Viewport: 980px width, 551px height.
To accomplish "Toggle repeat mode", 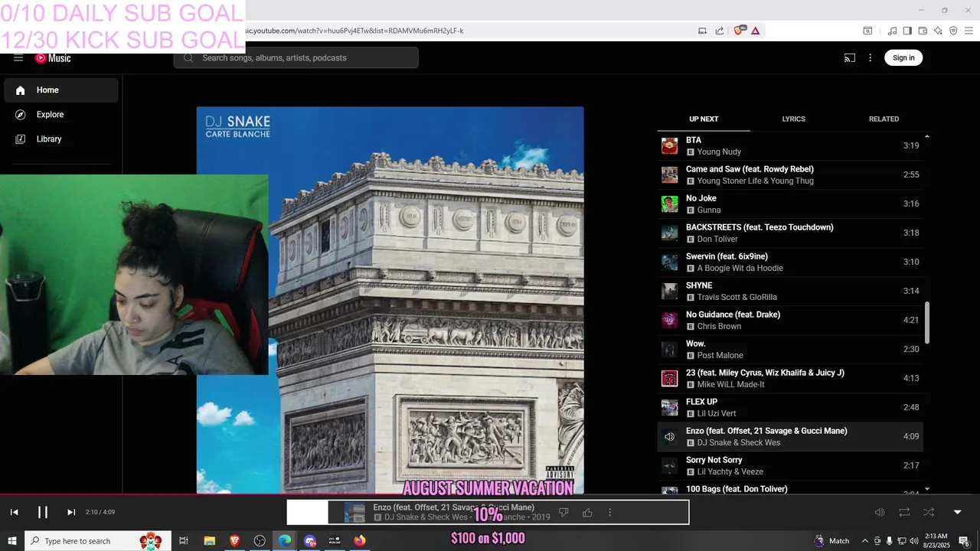I will [904, 513].
